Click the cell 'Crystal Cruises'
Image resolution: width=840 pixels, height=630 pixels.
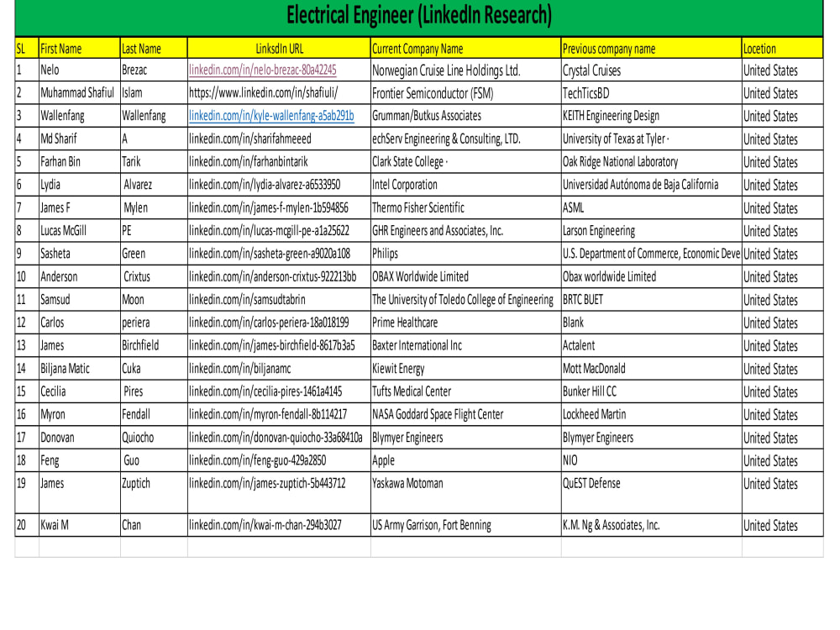[652, 71]
